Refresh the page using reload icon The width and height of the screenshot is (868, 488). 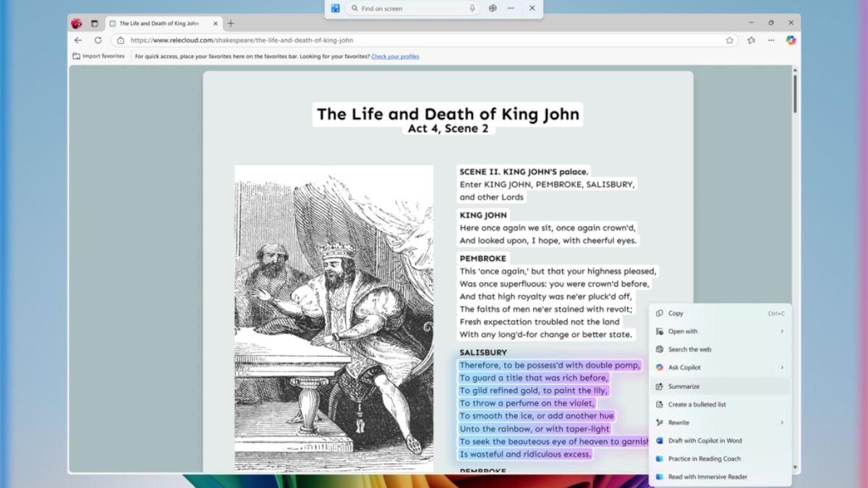tap(98, 40)
